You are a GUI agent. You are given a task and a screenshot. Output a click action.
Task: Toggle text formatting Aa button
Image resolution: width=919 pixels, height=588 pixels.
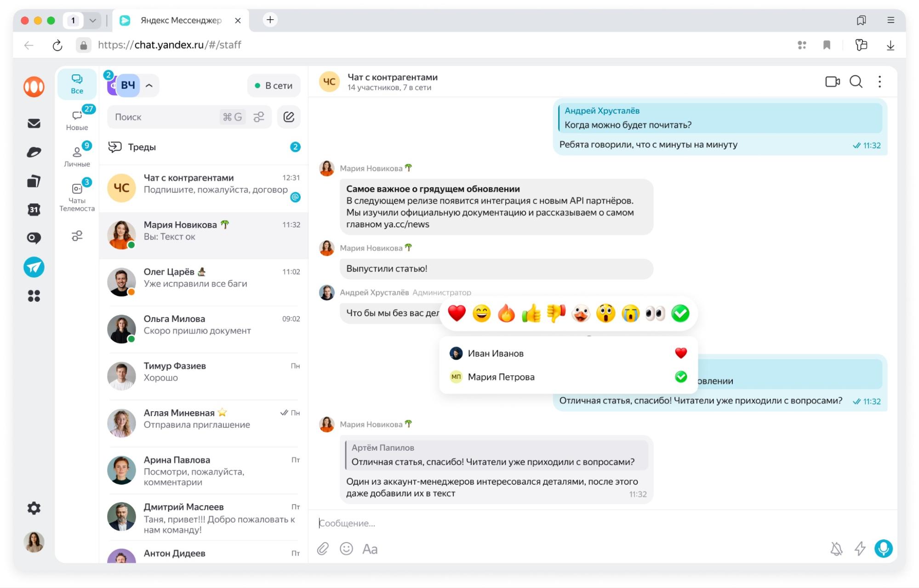point(370,548)
